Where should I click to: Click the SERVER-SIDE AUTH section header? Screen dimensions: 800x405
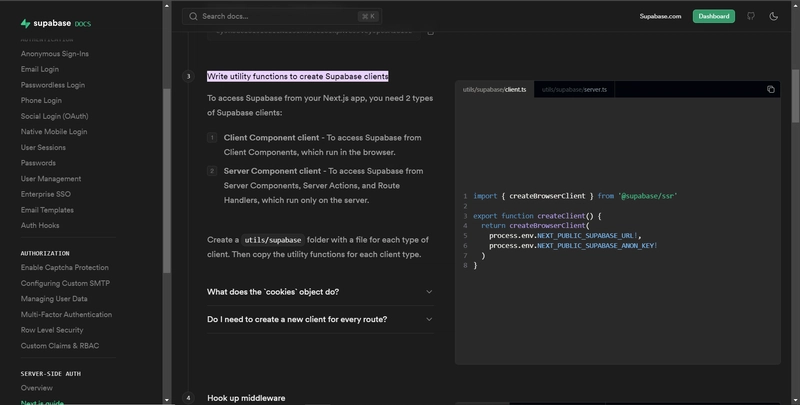point(51,374)
